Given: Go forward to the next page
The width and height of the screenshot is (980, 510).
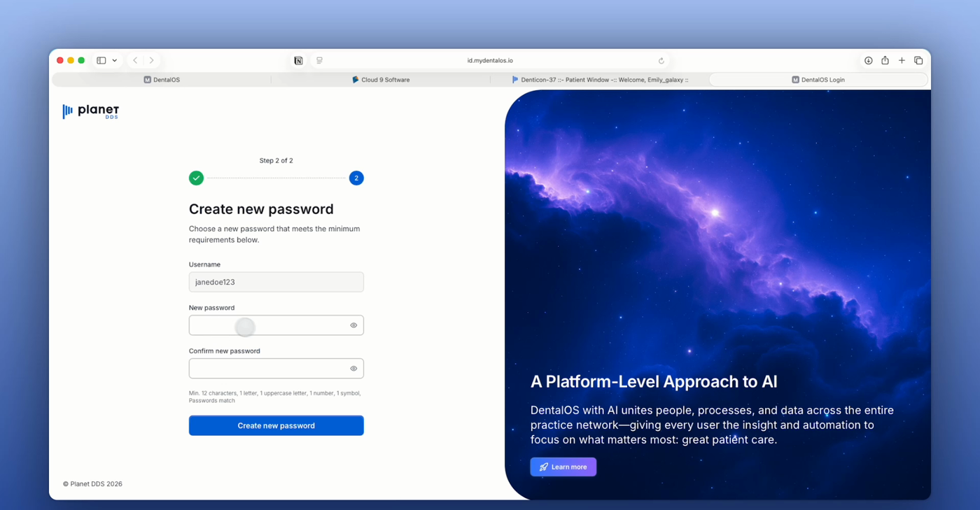Looking at the screenshot, I should [x=151, y=61].
